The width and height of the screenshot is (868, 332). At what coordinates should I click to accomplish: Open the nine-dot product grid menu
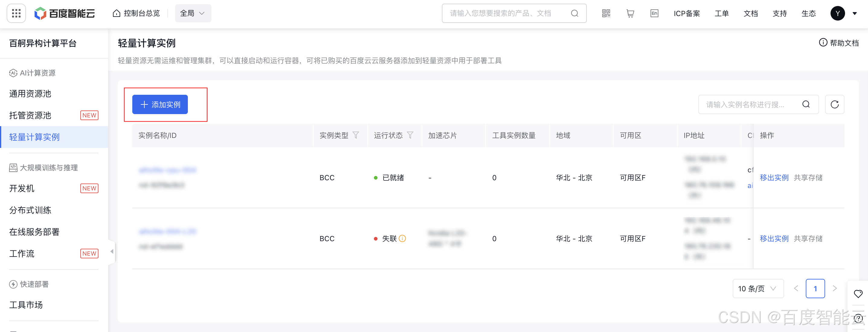[x=16, y=14]
